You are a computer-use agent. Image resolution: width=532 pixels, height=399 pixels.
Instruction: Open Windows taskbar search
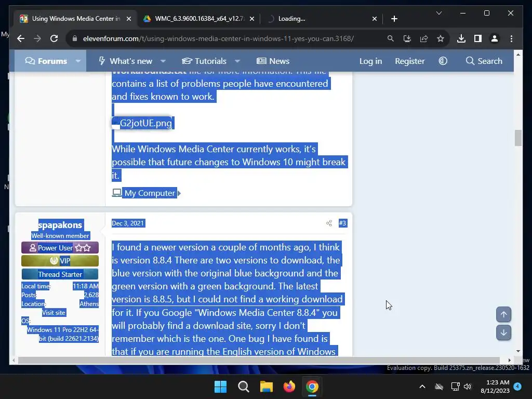point(244,387)
